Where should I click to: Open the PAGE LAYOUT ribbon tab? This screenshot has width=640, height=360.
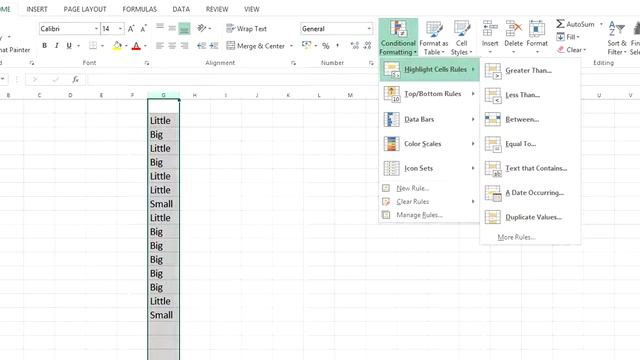coord(85,9)
